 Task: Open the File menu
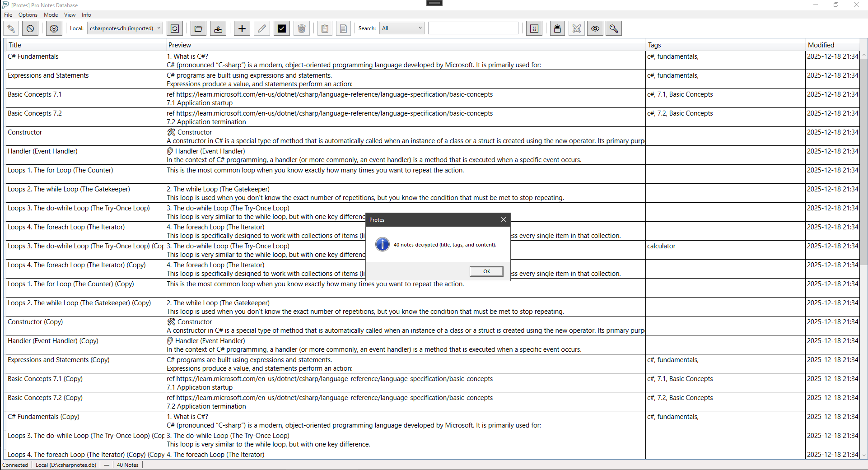coord(8,15)
